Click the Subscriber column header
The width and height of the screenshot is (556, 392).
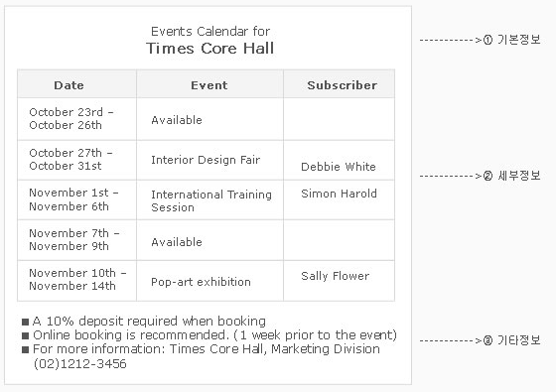(343, 85)
